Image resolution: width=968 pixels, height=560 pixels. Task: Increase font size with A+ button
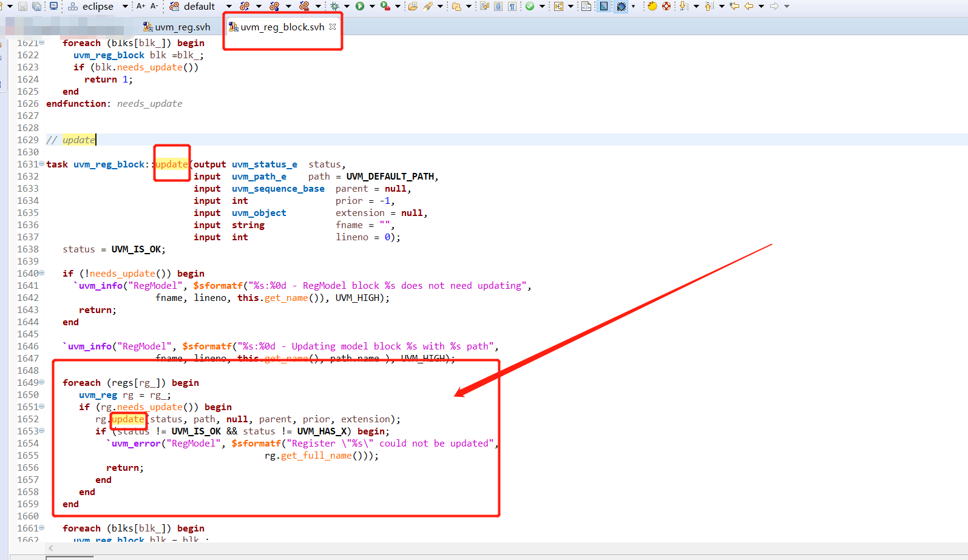click(140, 6)
